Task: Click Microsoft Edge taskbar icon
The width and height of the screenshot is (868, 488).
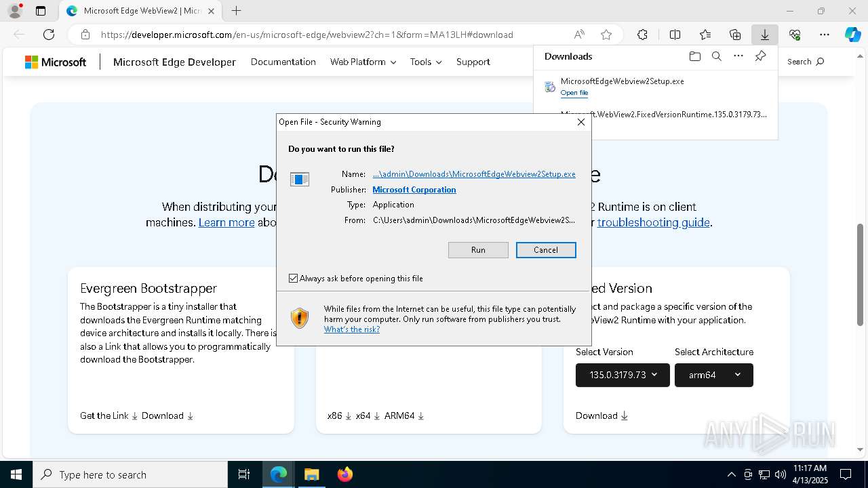Action: coord(279,474)
